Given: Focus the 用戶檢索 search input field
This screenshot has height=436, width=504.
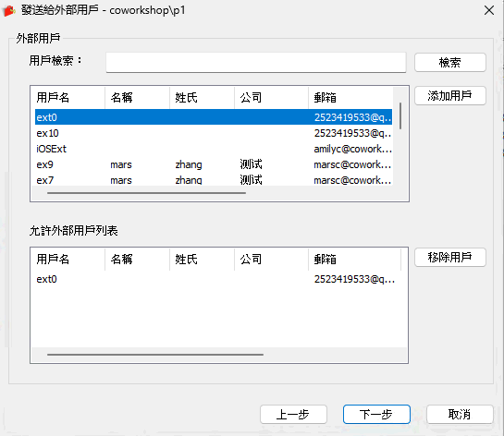Looking at the screenshot, I should point(256,62).
